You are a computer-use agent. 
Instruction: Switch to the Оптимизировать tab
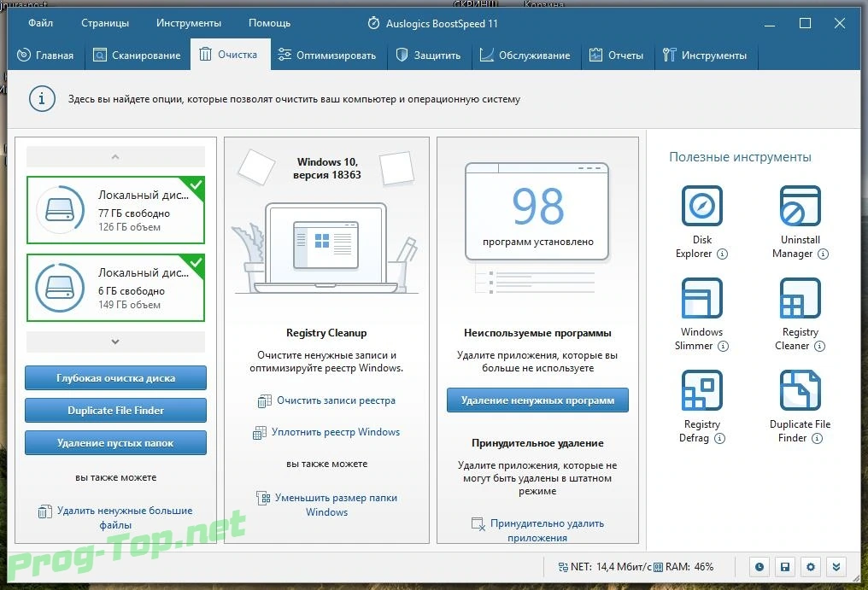point(327,55)
